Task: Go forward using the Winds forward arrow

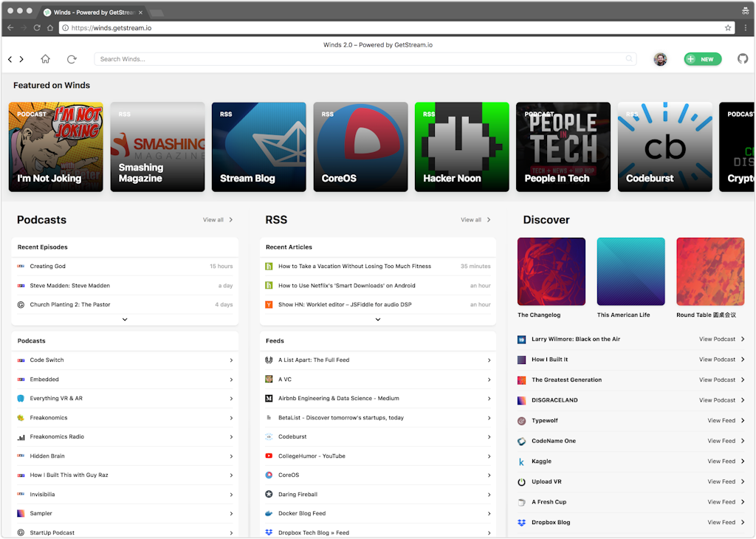Action: [x=21, y=59]
